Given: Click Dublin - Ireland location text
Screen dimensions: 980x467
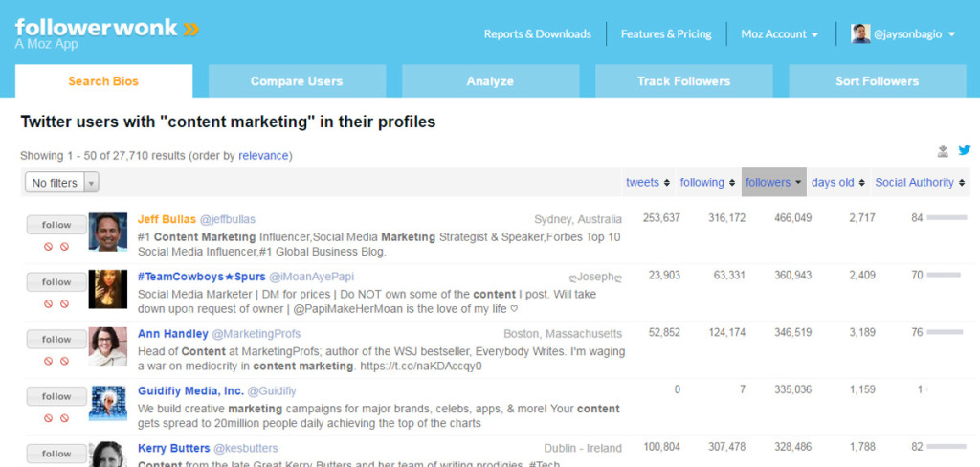Looking at the screenshot, I should pos(583,448).
